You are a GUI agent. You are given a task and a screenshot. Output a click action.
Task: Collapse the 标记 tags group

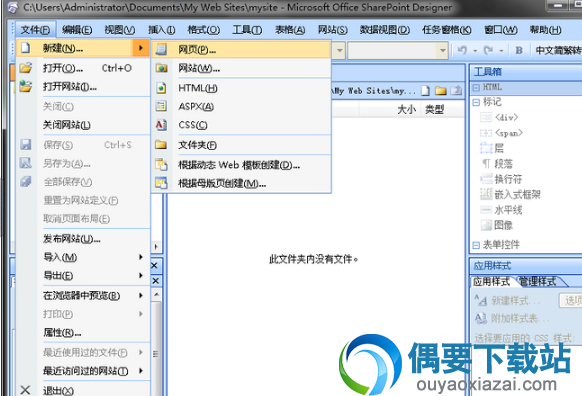[x=476, y=102]
